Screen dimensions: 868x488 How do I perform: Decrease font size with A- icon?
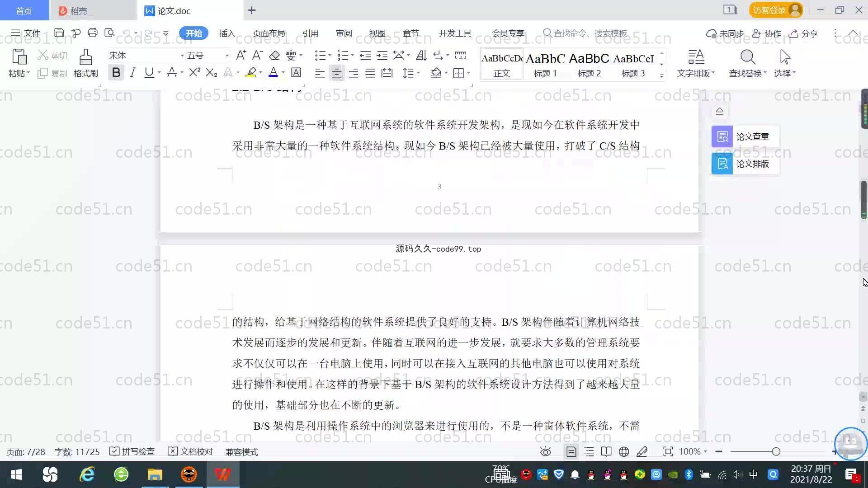click(257, 55)
